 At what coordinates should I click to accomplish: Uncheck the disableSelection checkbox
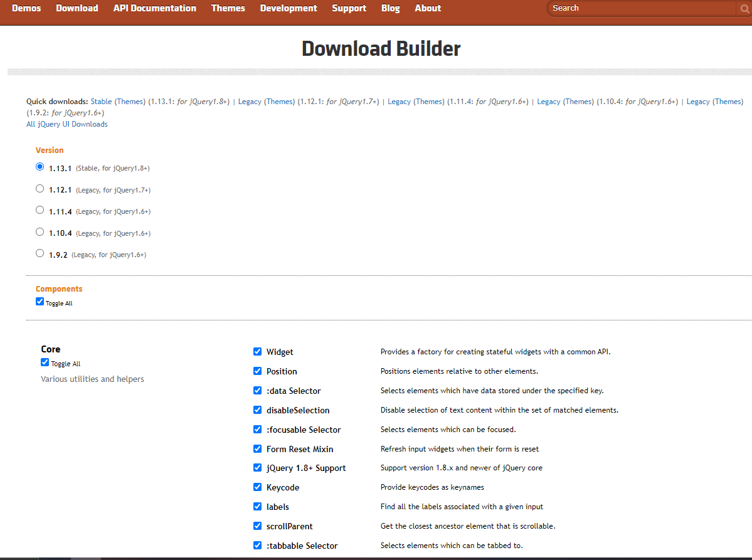click(x=258, y=410)
